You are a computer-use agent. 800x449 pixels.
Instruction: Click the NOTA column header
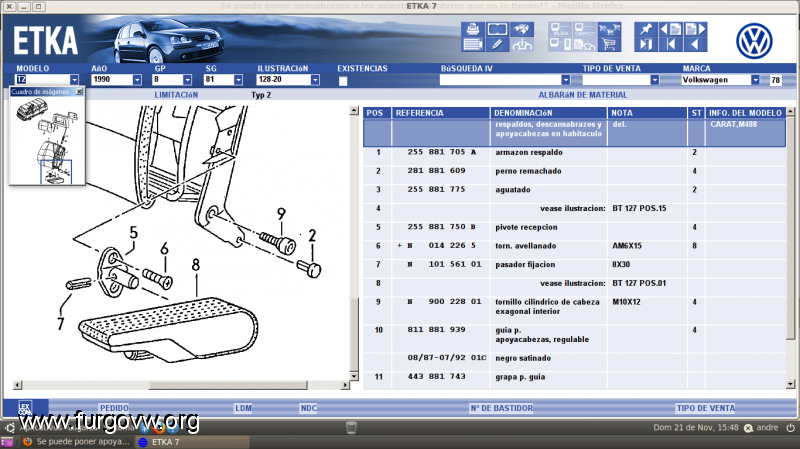[x=647, y=113]
